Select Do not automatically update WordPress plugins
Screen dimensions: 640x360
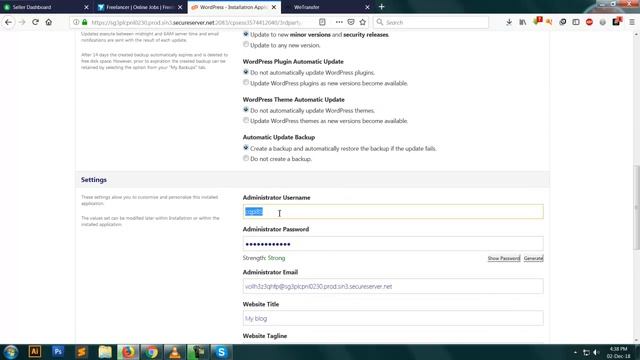(246, 72)
